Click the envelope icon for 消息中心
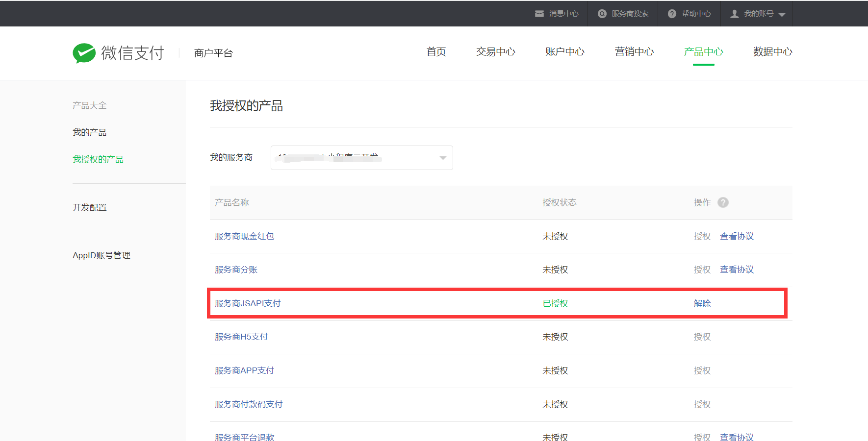868x441 pixels. click(539, 14)
